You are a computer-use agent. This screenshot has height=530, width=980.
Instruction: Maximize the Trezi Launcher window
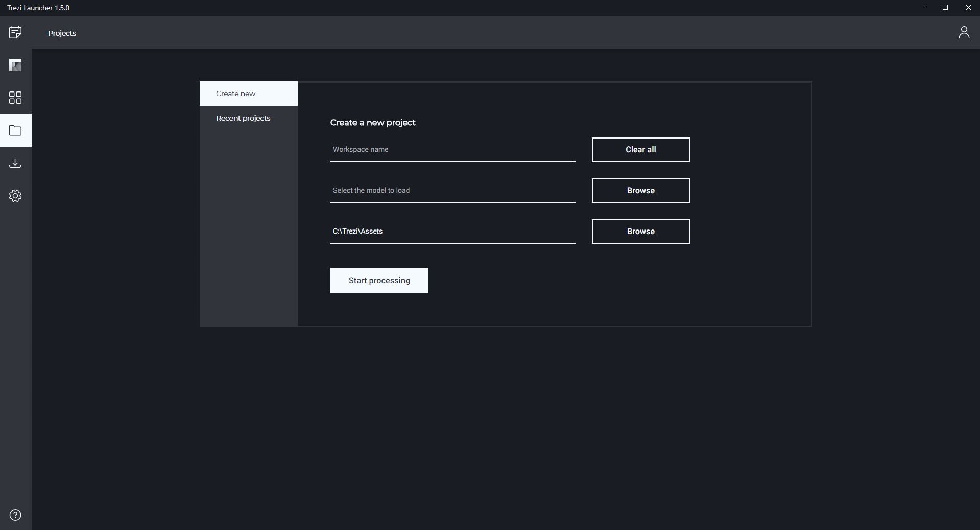(x=945, y=8)
